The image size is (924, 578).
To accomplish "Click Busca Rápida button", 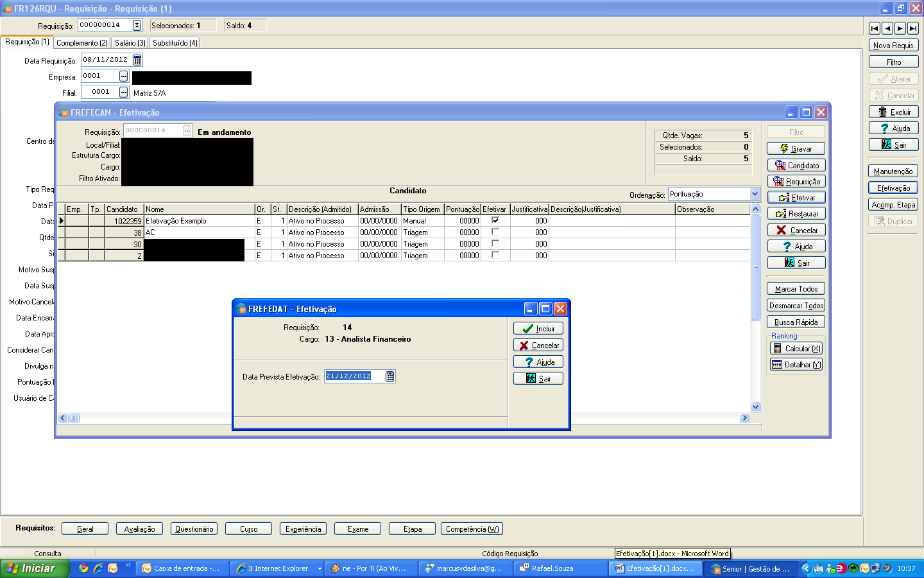I will (x=796, y=322).
